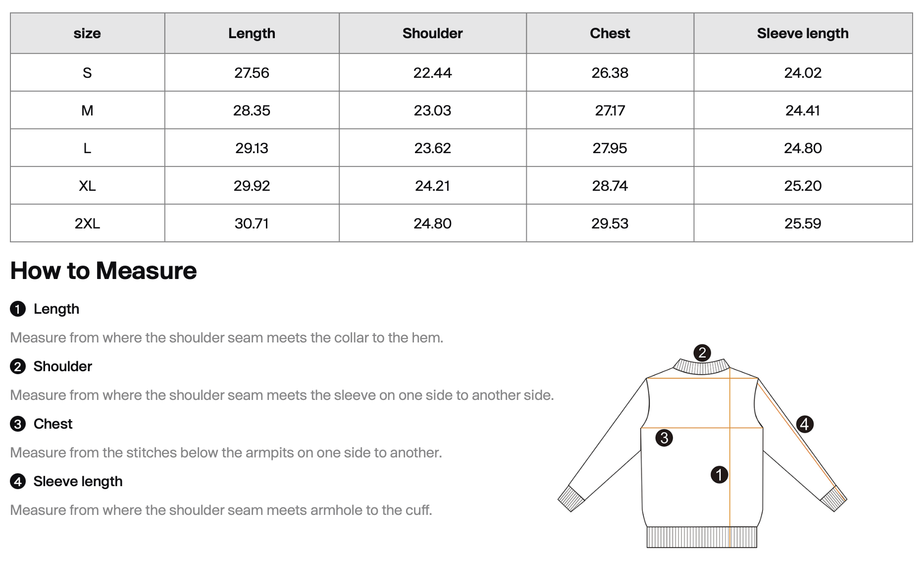This screenshot has height=561, width=924.
Task: Click the Chest column header
Action: click(610, 33)
